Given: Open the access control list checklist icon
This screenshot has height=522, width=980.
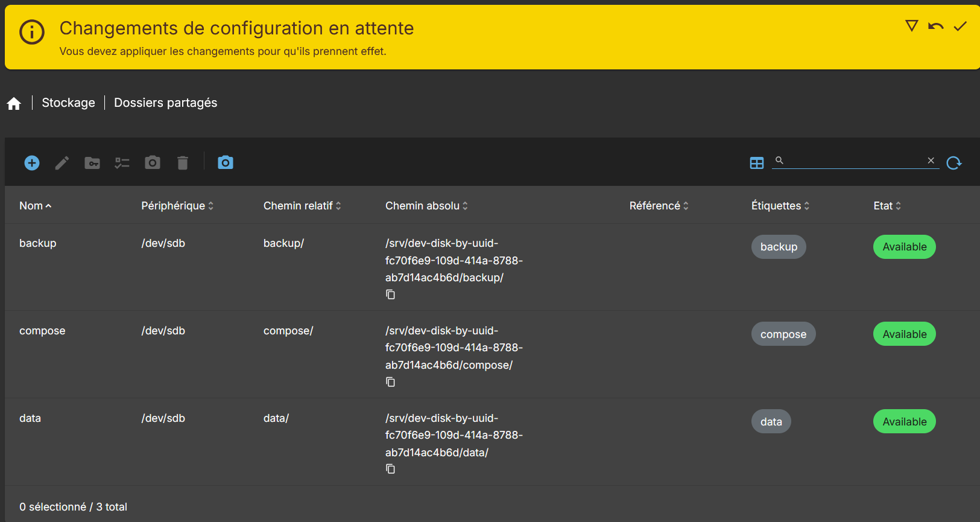Looking at the screenshot, I should pos(122,163).
